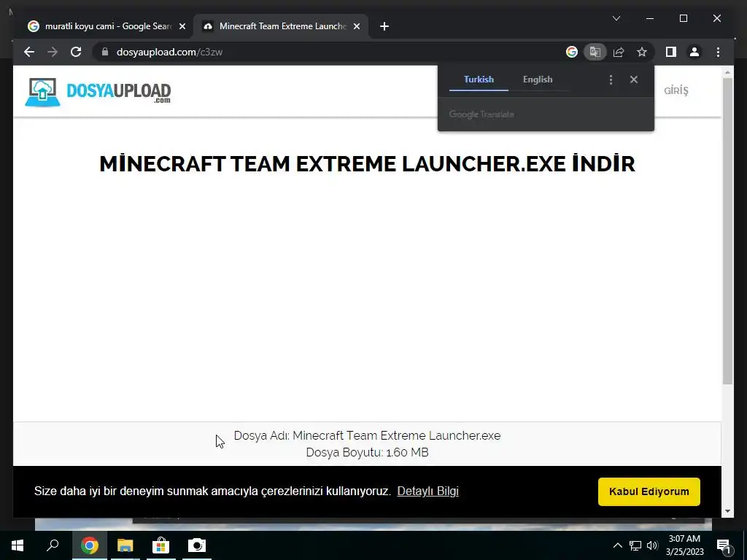Screen dimensions: 747x560
Task: Open the volume tray icon
Action: point(652,545)
